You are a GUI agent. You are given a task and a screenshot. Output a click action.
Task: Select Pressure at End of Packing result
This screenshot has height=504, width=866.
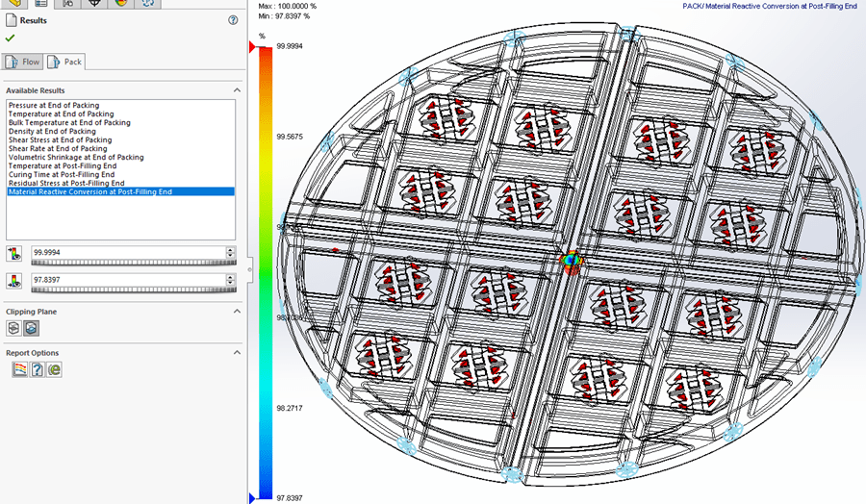[x=54, y=105]
